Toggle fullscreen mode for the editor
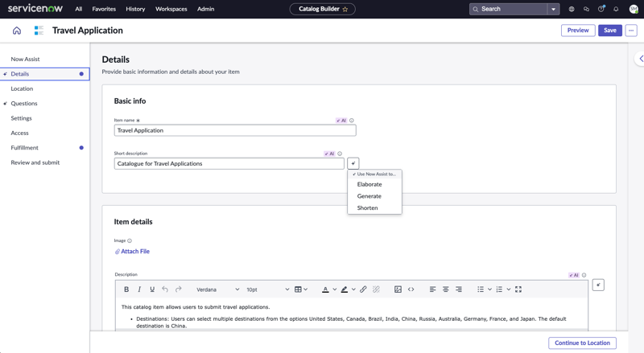The height and width of the screenshot is (353, 644). click(x=518, y=289)
